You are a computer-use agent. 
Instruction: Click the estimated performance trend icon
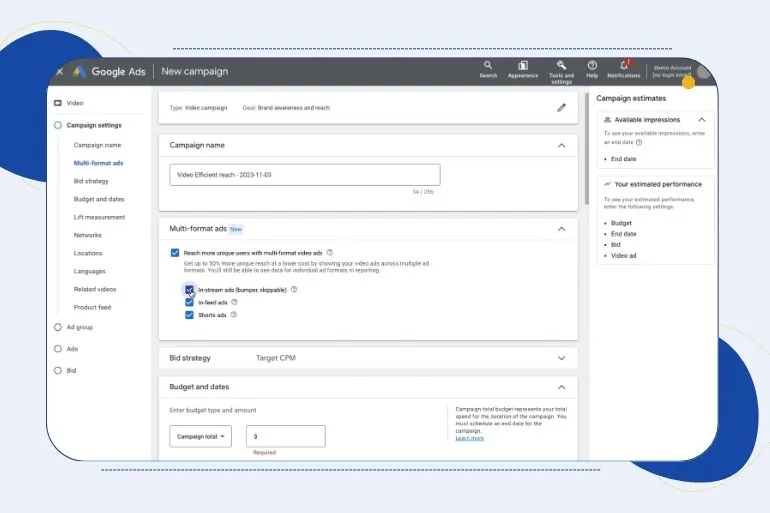click(x=607, y=184)
